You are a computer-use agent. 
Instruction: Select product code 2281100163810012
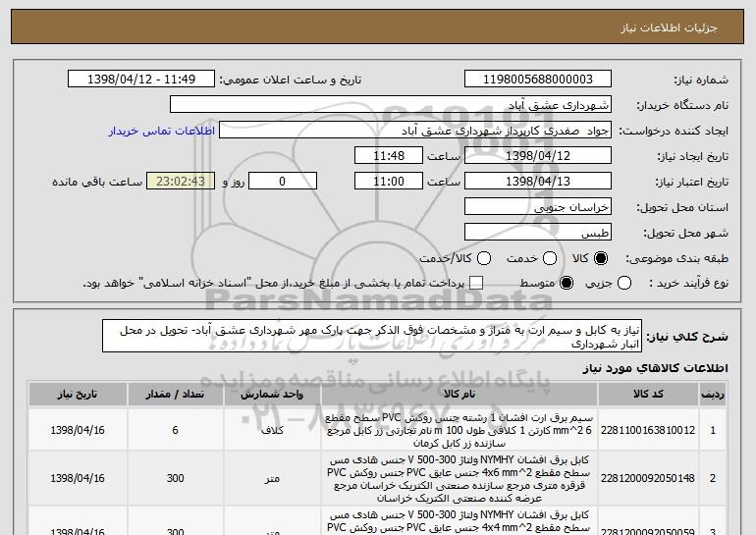click(x=648, y=430)
